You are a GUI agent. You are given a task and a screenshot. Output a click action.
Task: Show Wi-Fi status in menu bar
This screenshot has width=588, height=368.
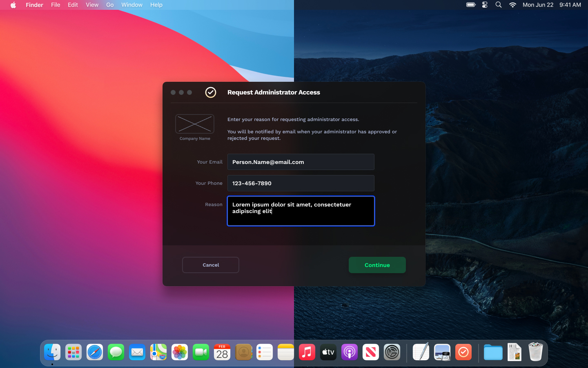[x=512, y=5]
